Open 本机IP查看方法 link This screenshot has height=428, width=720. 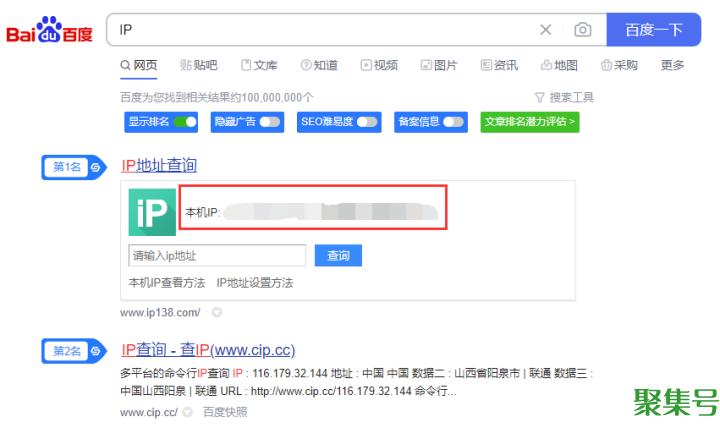tap(167, 283)
